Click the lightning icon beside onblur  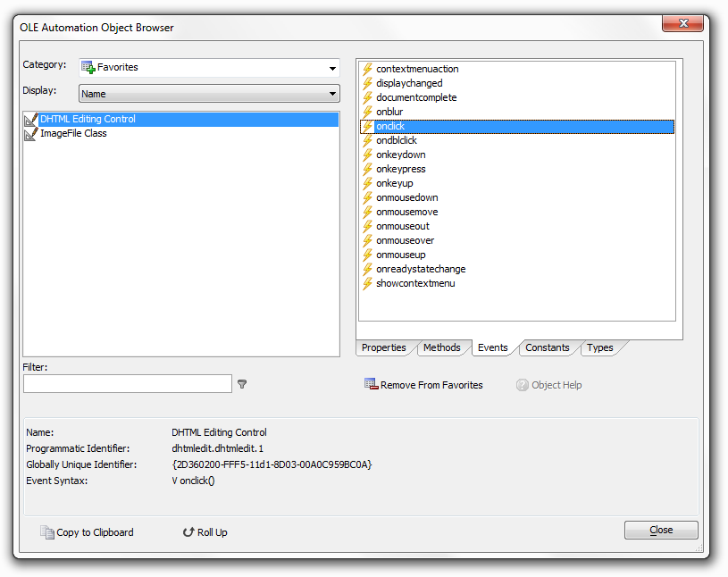point(367,112)
